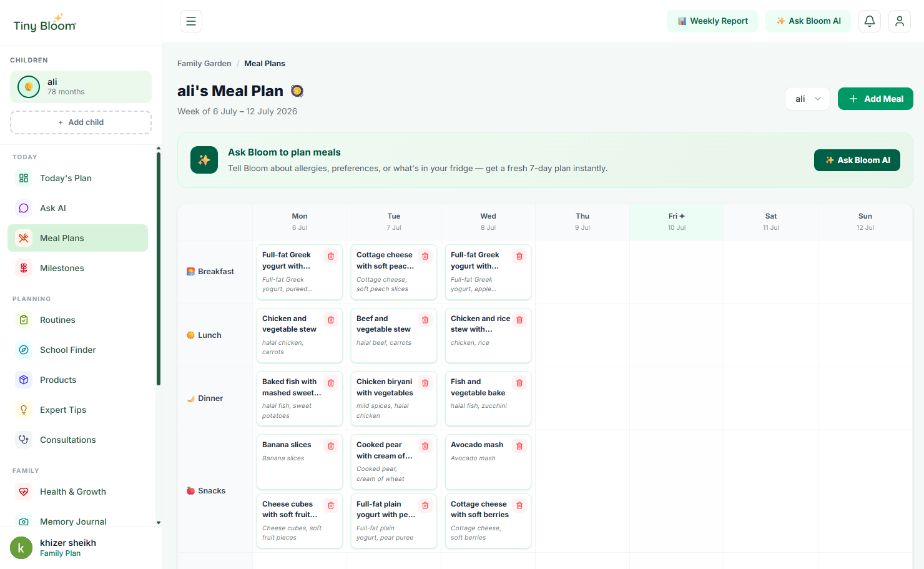Open the ali child selector dropdown
This screenshot has width=924, height=569.
(x=808, y=99)
